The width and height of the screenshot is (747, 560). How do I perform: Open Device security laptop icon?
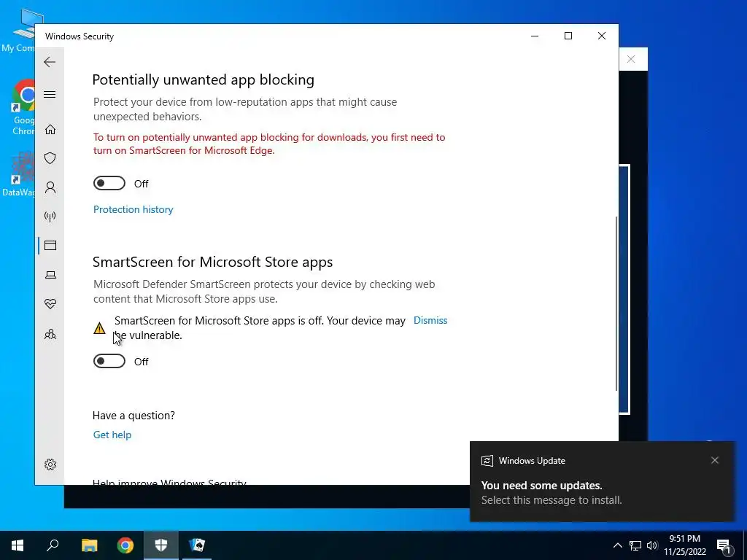[x=50, y=275]
